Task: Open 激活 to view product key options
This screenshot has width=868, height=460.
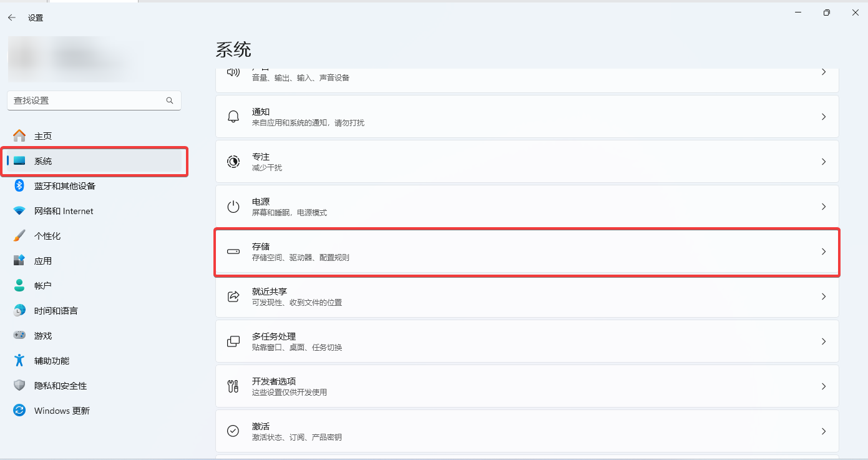Action: click(527, 431)
